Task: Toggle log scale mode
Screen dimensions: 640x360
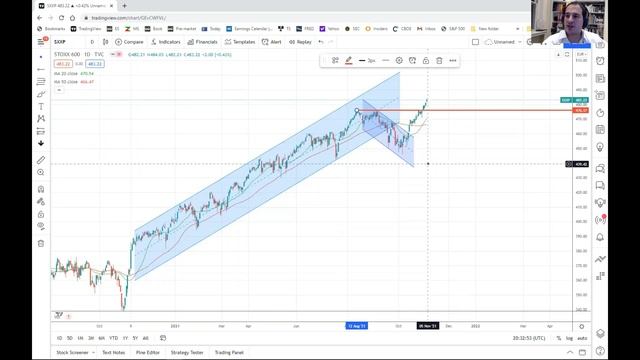Action: (x=569, y=338)
